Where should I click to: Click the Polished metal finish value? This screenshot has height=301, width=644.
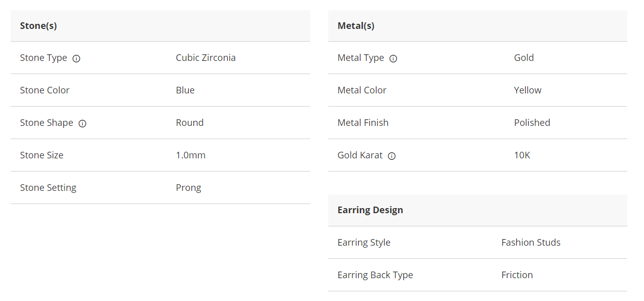(532, 122)
